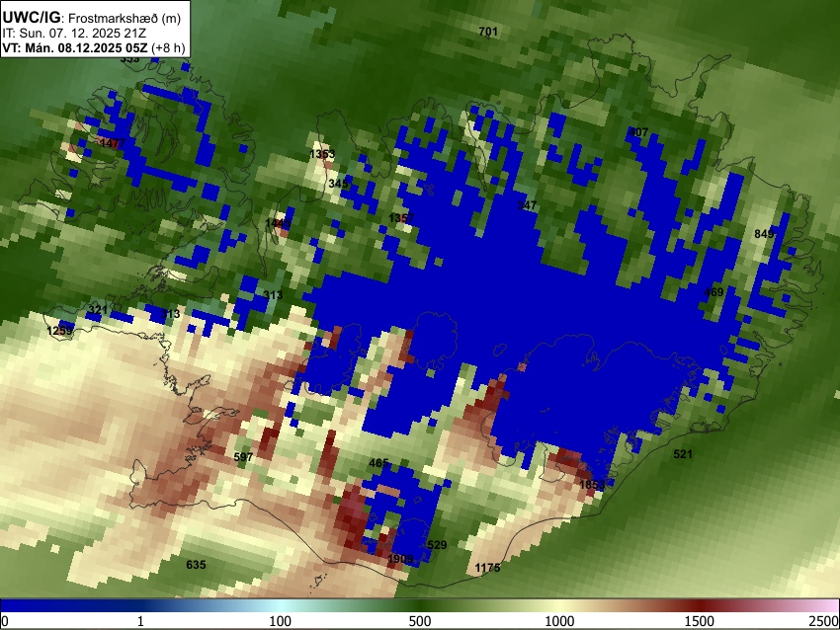Click the map value 597
840x630 pixels.
tap(243, 456)
